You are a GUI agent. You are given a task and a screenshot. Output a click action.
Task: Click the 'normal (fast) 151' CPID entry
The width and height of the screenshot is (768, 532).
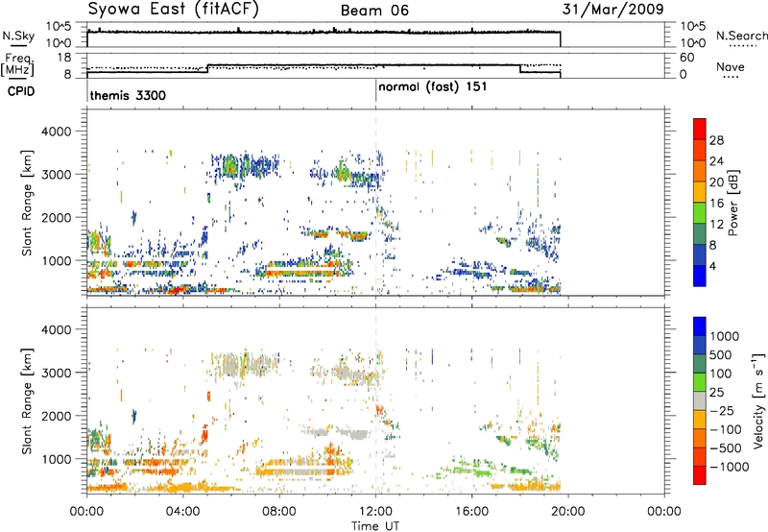433,86
